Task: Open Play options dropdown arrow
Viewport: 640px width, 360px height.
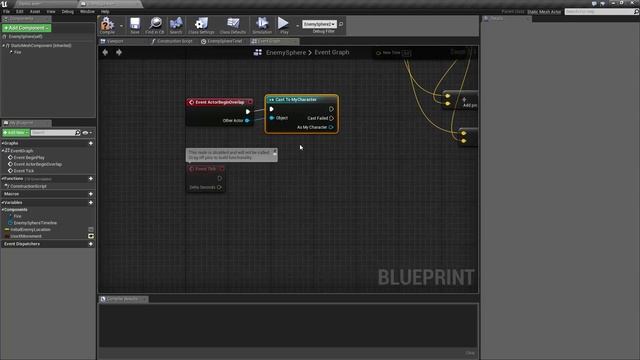Action: point(297,26)
